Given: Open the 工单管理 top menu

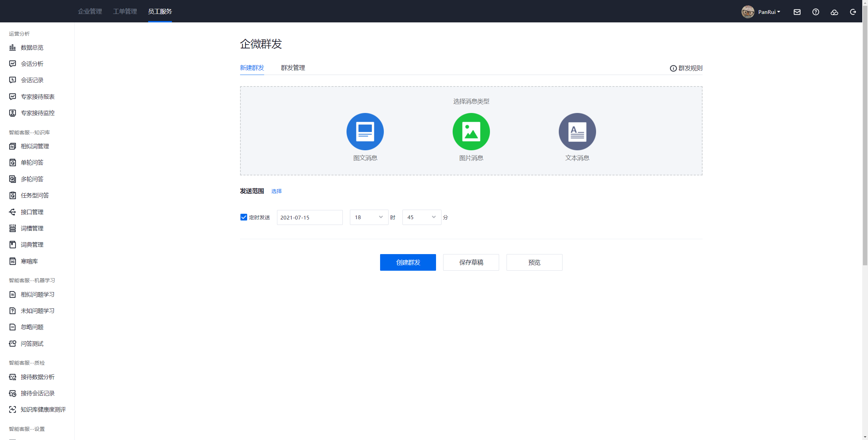Looking at the screenshot, I should point(125,11).
